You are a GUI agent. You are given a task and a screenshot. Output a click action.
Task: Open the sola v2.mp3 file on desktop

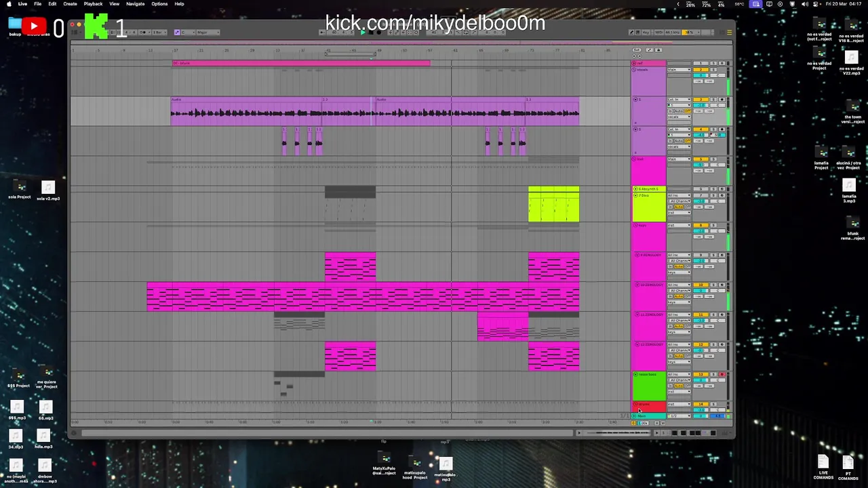47,190
